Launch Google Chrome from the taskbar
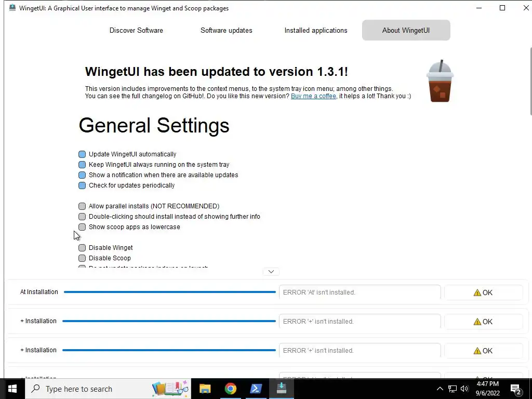The width and height of the screenshot is (532, 399). coord(230,389)
